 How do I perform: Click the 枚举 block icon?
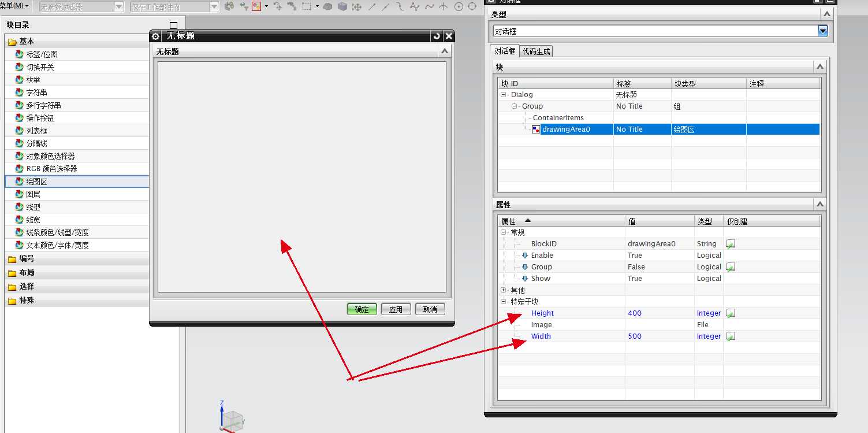(20, 80)
